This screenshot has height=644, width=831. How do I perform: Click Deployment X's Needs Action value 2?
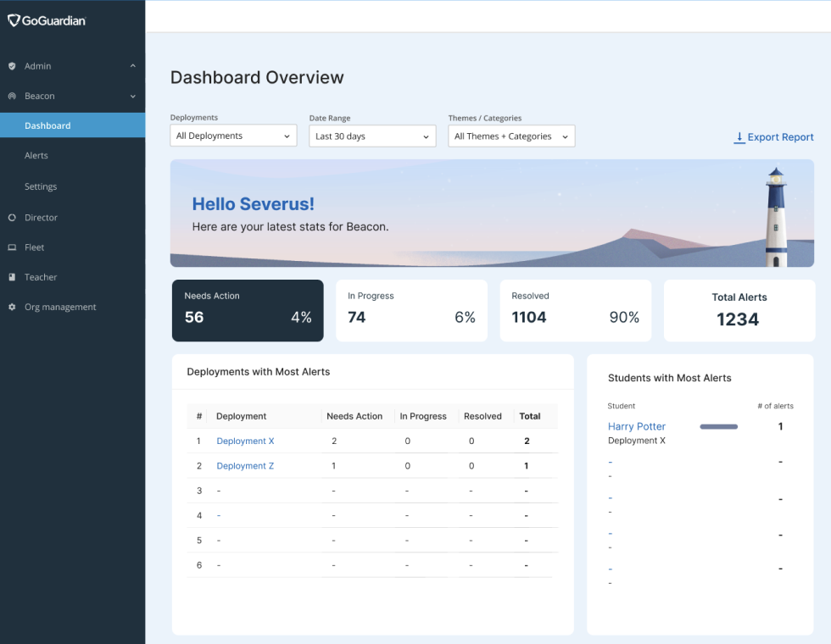click(x=334, y=441)
